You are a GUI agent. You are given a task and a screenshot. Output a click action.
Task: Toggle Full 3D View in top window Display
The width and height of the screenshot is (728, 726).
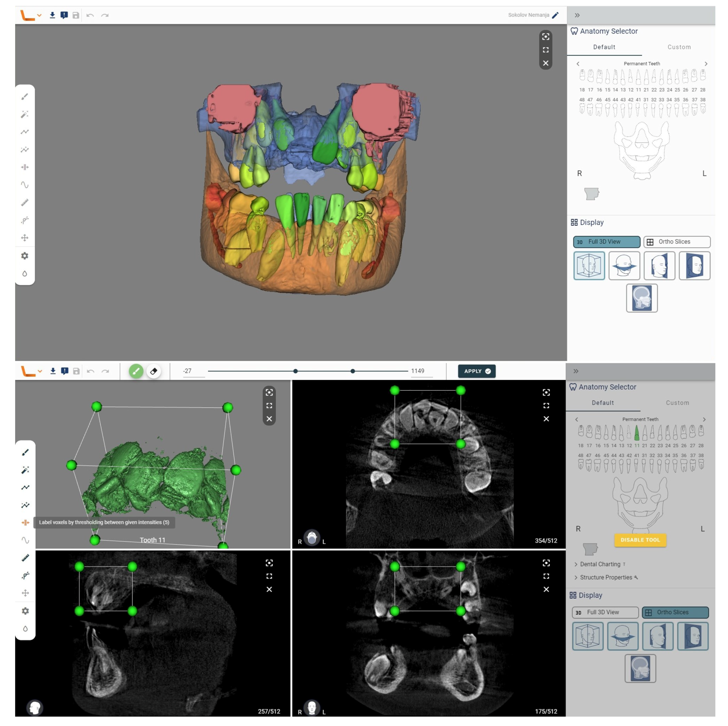(x=606, y=242)
